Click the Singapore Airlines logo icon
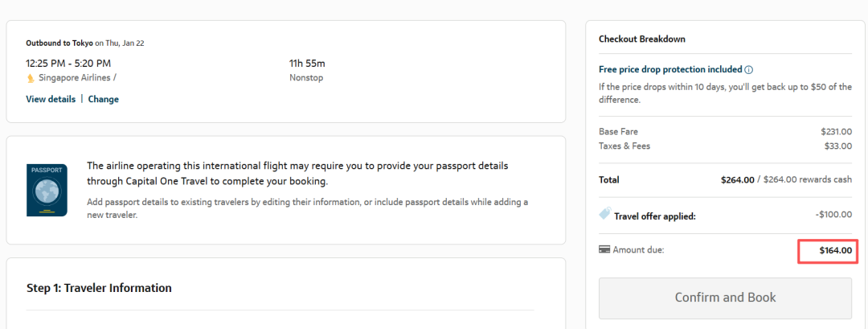Screen dimensions: 868x329 click(31, 78)
